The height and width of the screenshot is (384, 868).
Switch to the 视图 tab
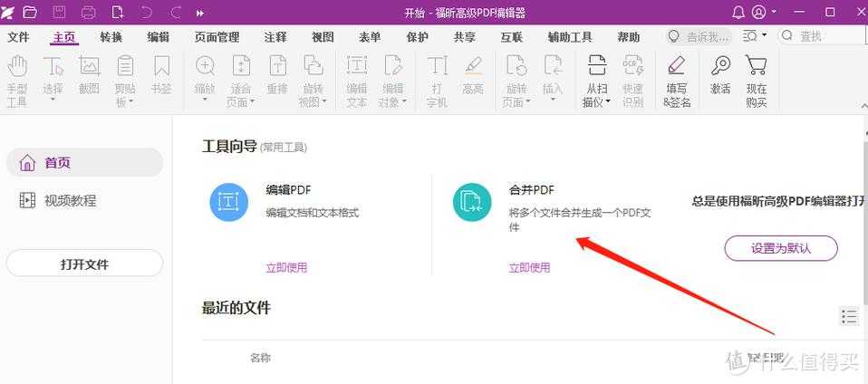(x=323, y=37)
